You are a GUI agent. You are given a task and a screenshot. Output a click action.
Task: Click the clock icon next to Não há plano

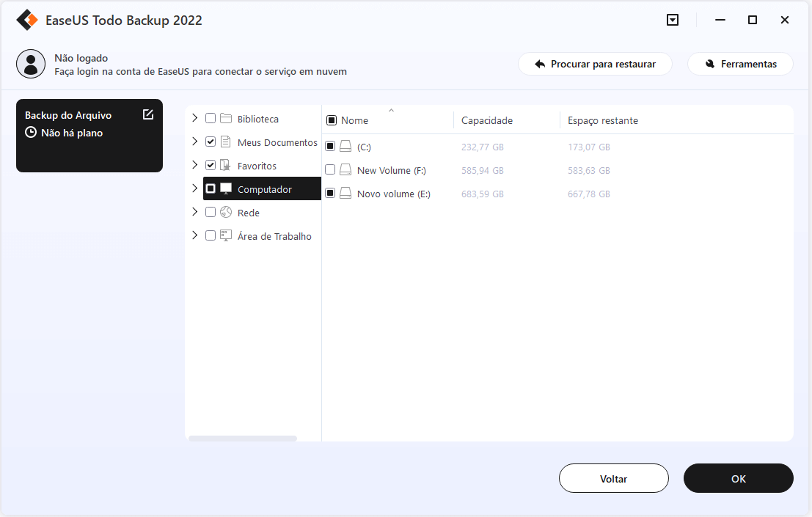point(29,132)
